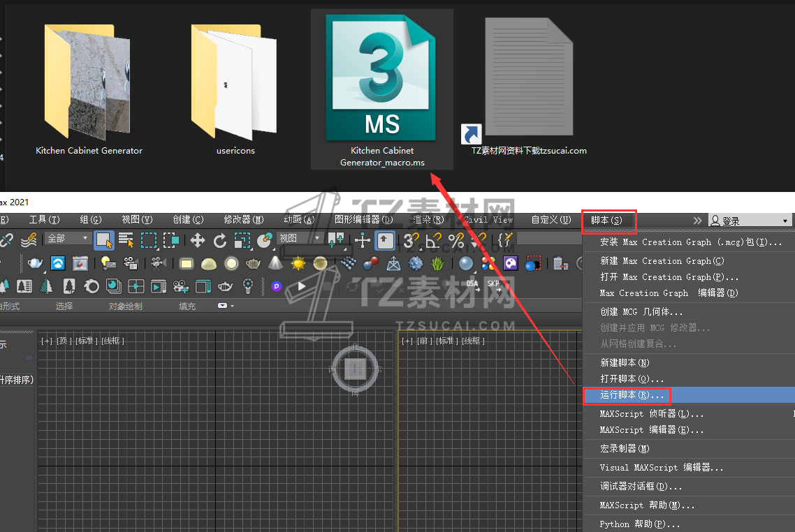The image size is (795, 532).
Task: Click the ViewCube top face
Action: click(x=355, y=369)
